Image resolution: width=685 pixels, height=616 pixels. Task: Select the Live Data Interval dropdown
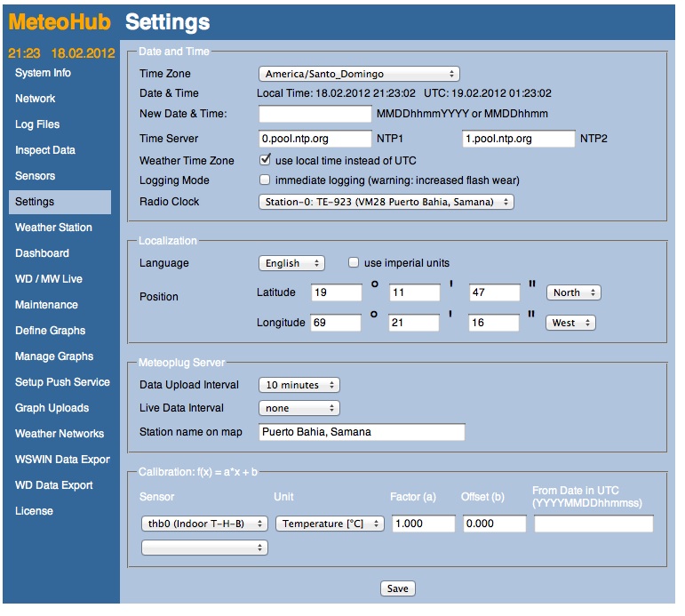click(x=299, y=408)
